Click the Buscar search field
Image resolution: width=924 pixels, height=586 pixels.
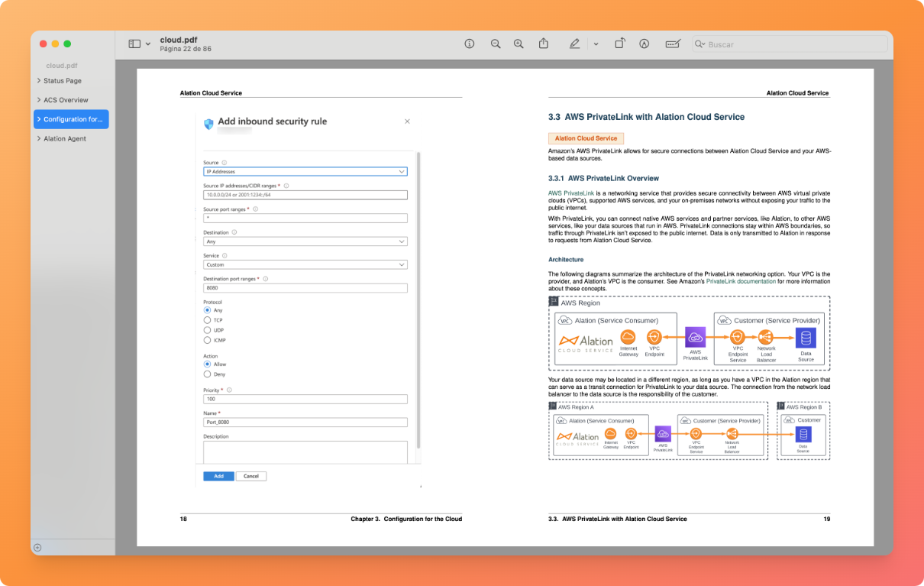click(x=790, y=44)
